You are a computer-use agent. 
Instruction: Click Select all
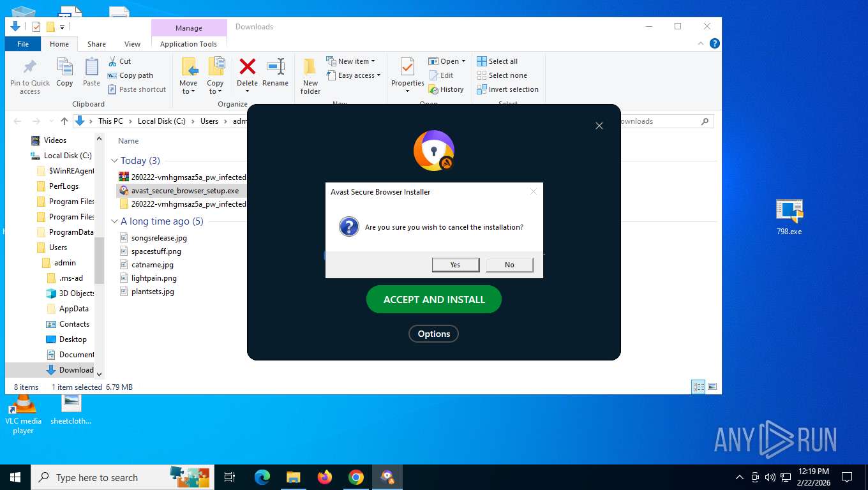point(497,61)
